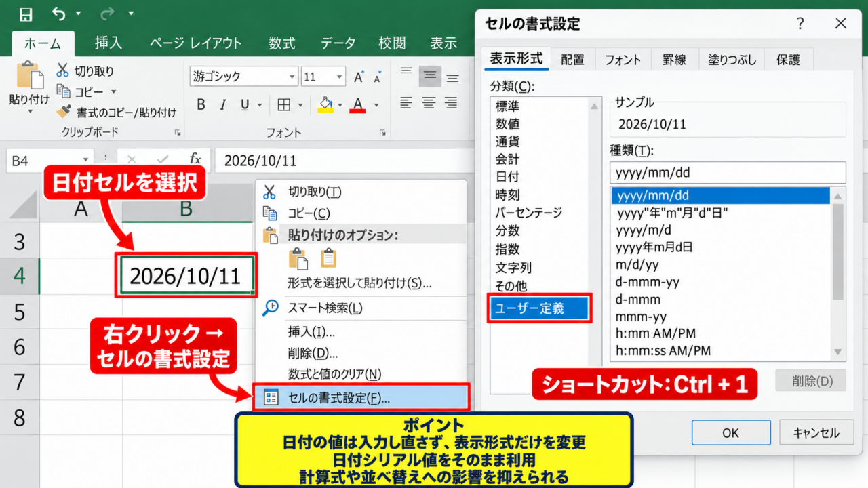
Task: Toggle Bold formatting
Action: (x=201, y=104)
